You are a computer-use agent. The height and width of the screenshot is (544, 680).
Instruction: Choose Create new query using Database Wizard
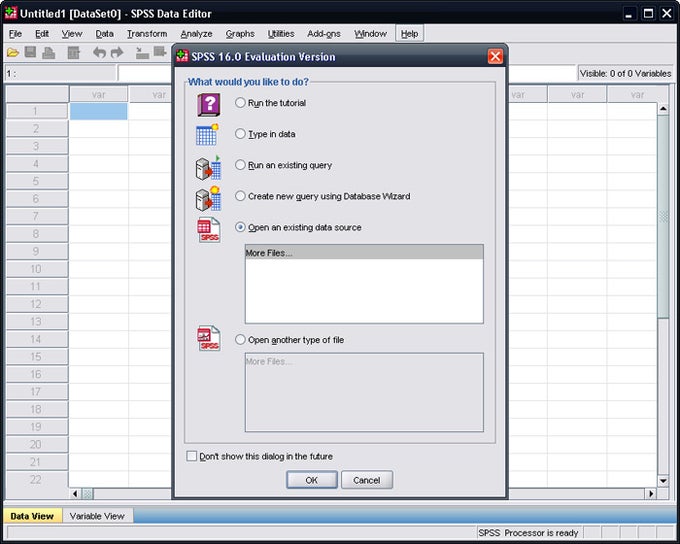point(240,196)
